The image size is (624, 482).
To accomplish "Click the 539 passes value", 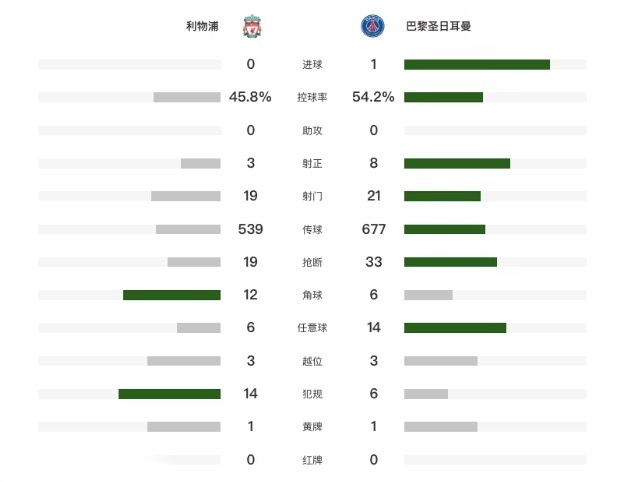I will [250, 229].
